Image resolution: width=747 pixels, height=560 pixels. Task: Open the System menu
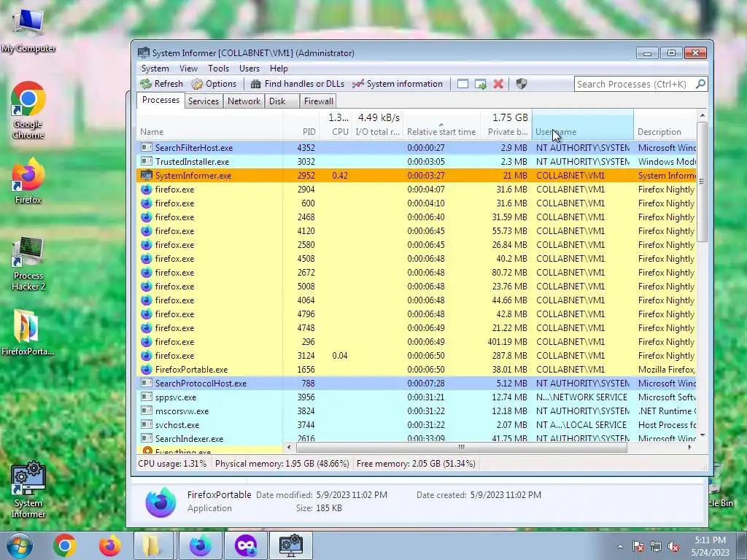click(155, 68)
